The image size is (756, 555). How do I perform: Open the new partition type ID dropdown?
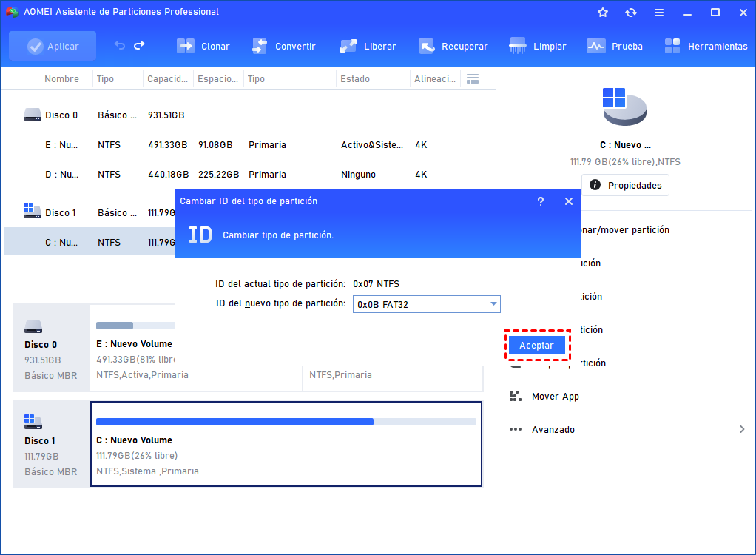[427, 304]
